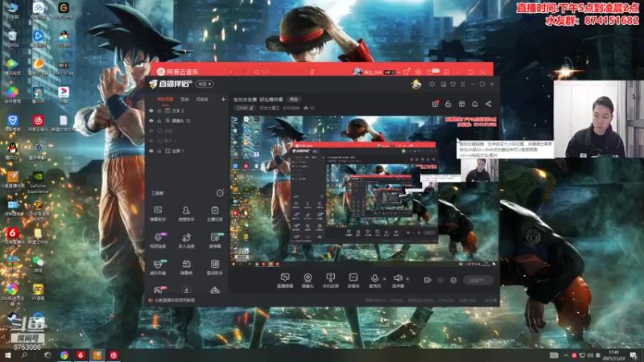Image resolution: width=644 pixels, height=362 pixels.
Task: Add a new scene with the plus button
Action: click(223, 99)
